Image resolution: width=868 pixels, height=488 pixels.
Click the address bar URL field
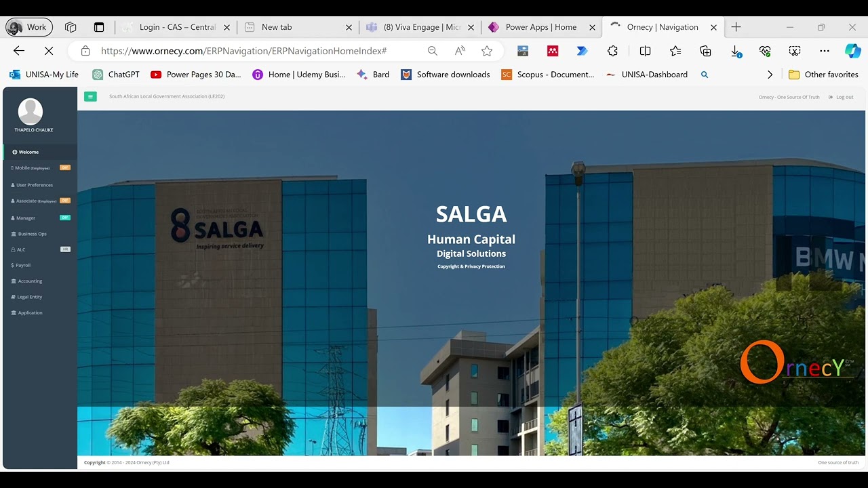pyautogui.click(x=244, y=51)
